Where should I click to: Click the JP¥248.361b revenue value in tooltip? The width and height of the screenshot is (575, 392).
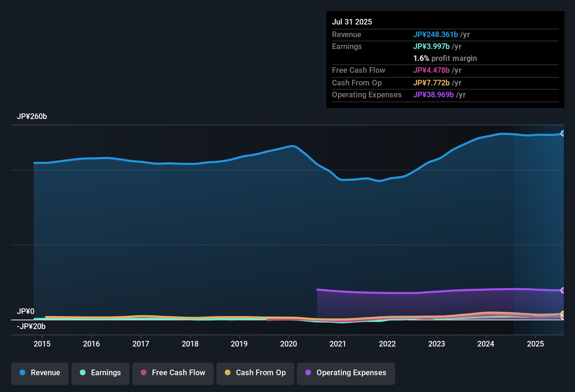[436, 35]
